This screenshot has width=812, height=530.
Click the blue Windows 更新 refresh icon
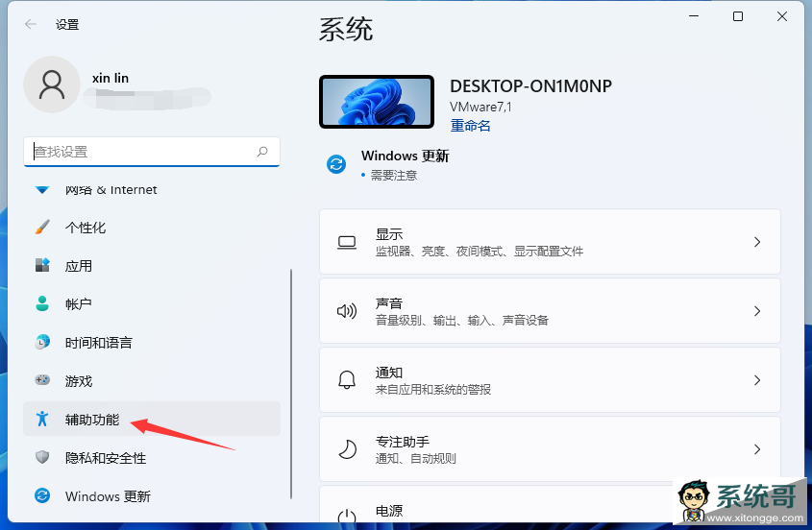click(336, 164)
